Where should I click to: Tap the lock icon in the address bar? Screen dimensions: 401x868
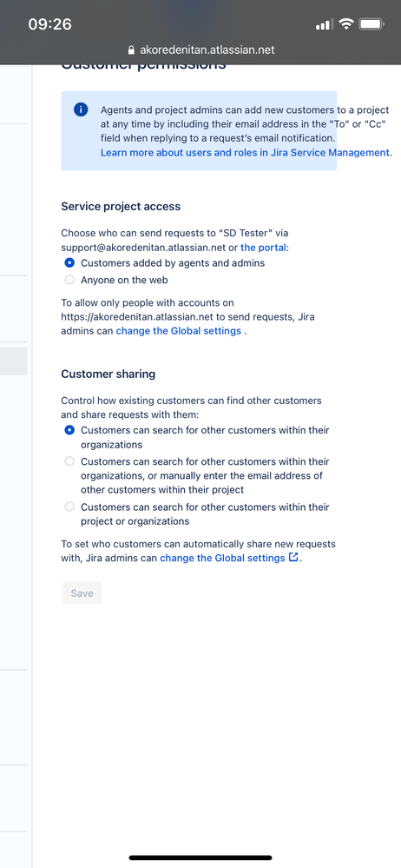pos(131,50)
